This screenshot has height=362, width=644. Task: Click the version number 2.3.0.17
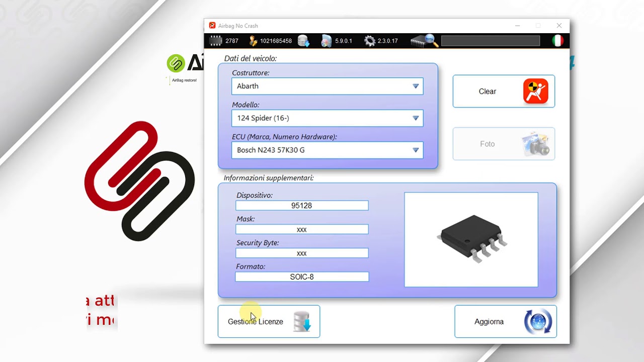[x=388, y=41]
